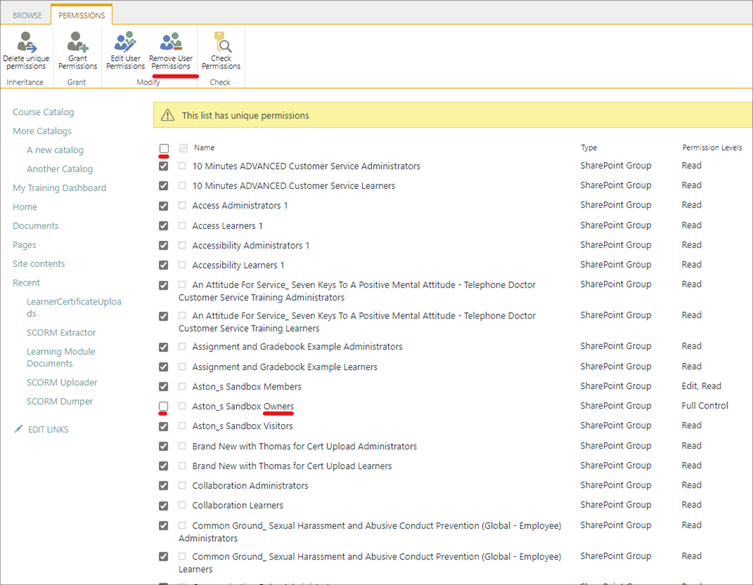The height and width of the screenshot is (585, 753).
Task: Click the Remove User Permissions icon
Action: point(171,43)
